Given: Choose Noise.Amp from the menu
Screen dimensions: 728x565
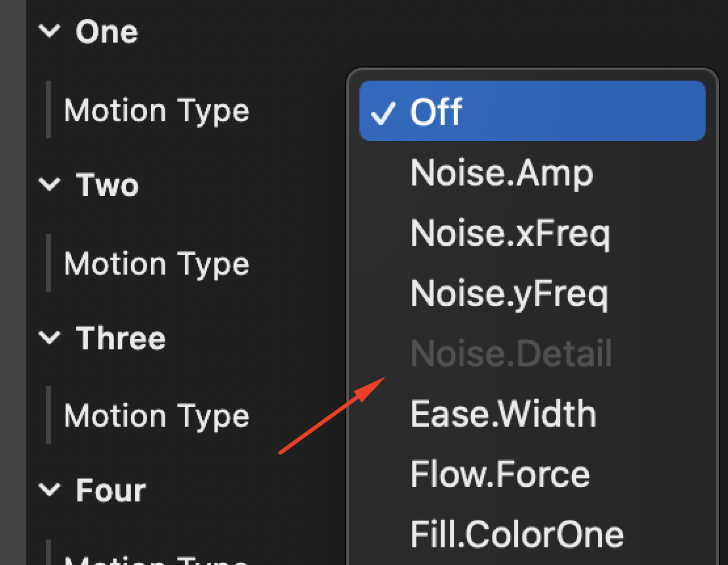Looking at the screenshot, I should 502,172.
